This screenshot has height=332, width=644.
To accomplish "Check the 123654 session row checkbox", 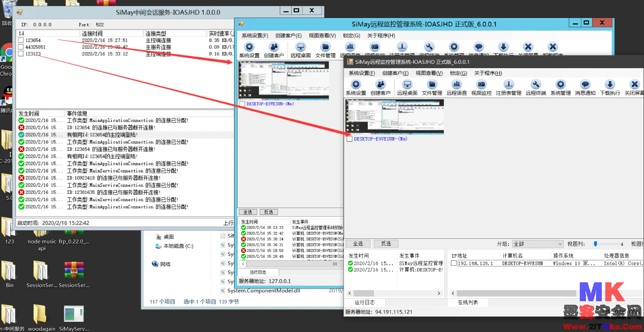I will [x=21, y=40].
